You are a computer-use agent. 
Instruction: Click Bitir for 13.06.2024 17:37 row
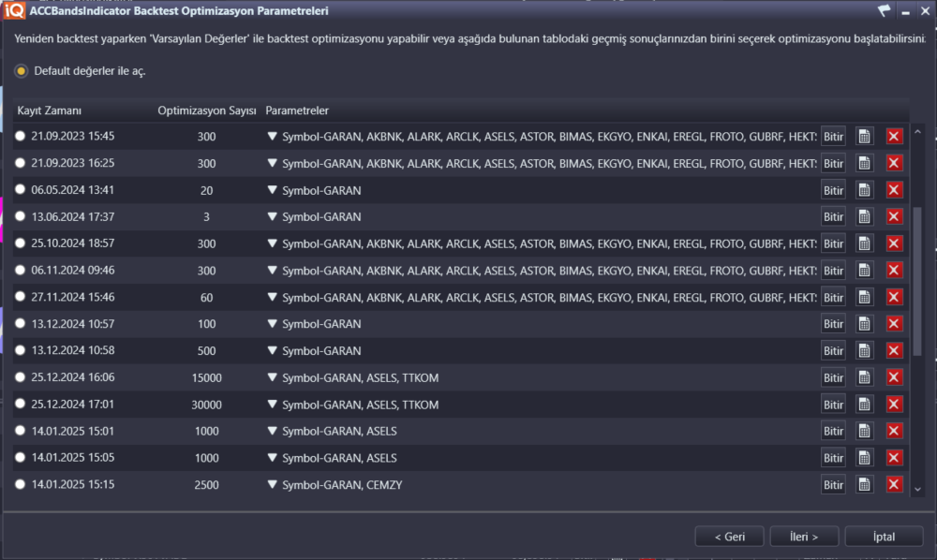coord(833,216)
